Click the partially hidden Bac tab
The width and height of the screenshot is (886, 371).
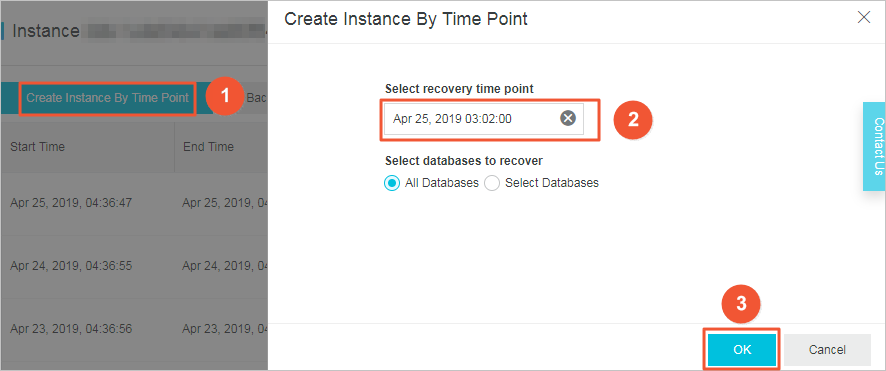(257, 98)
